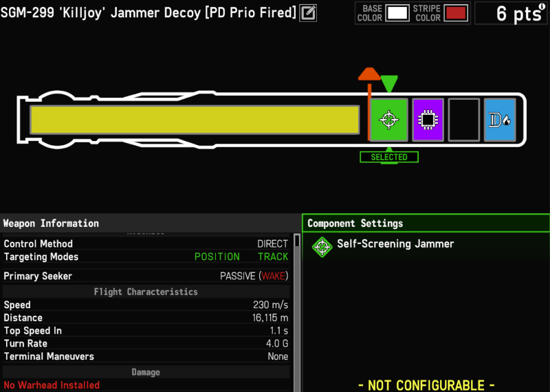Open the stripe color red swatch
This screenshot has height=392, width=550.
pos(456,13)
